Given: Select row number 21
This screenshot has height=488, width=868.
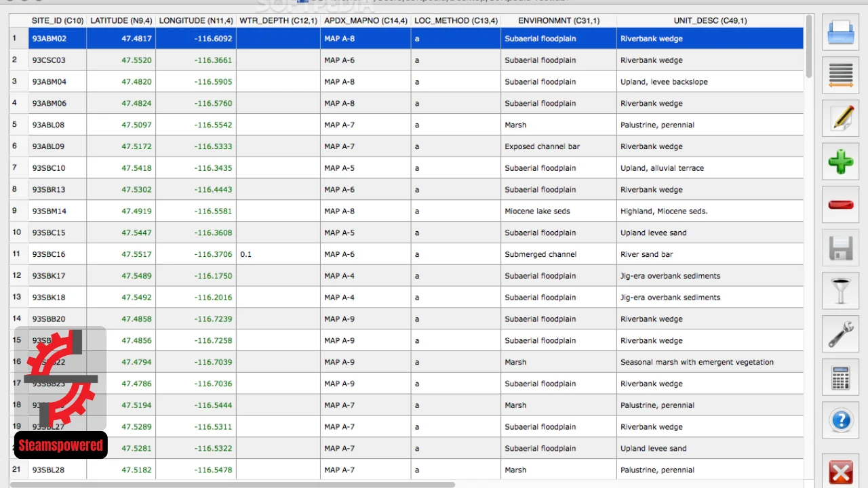Looking at the screenshot, I should click(18, 470).
